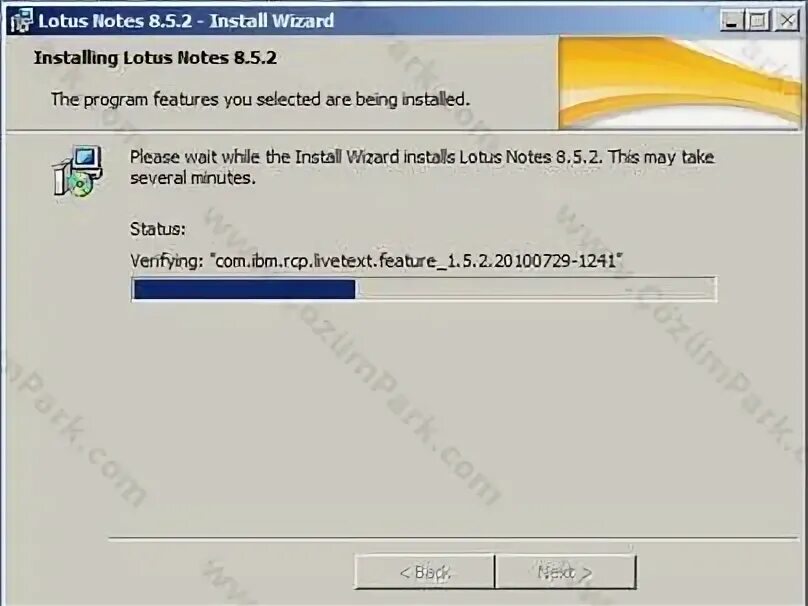This screenshot has height=606, width=808.
Task: Click the empty part of the progress bar
Action: click(535, 289)
